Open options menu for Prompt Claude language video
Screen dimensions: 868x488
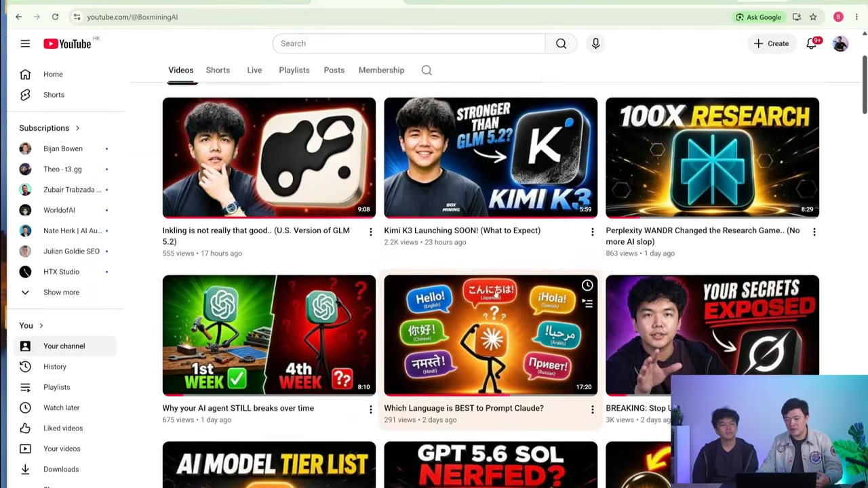(592, 409)
